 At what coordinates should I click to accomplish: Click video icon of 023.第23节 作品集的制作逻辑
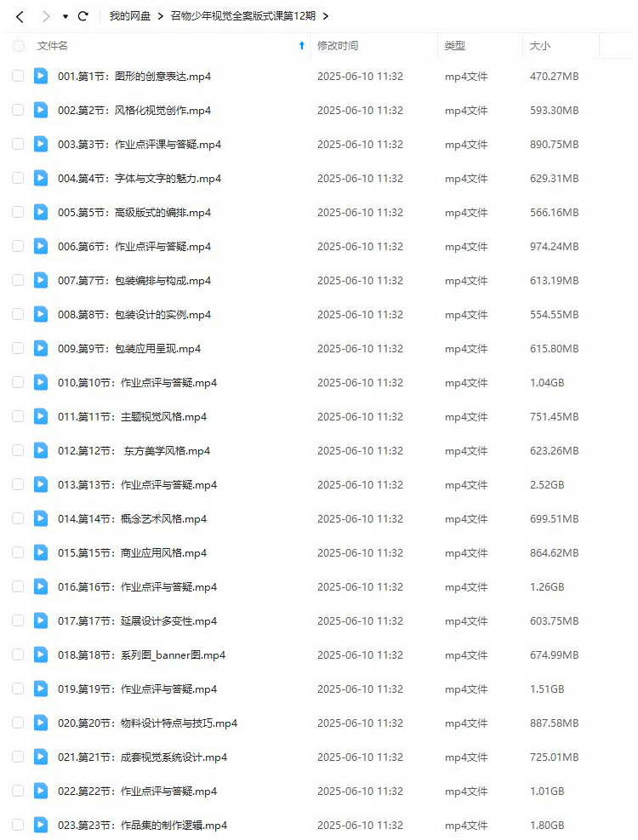[41, 825]
